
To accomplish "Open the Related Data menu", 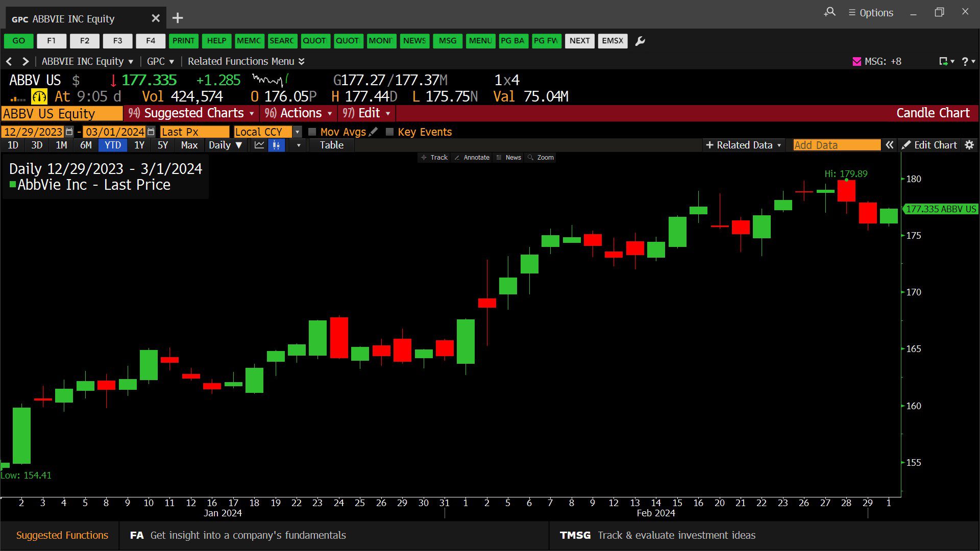I will point(743,145).
